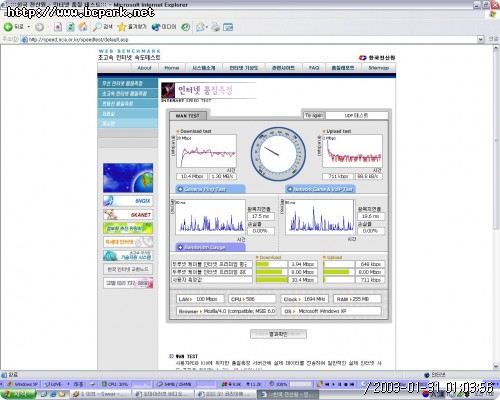Viewport: 500px width, 400px height.
Task: Open the History icon in toolbar
Action: [x=186, y=27]
